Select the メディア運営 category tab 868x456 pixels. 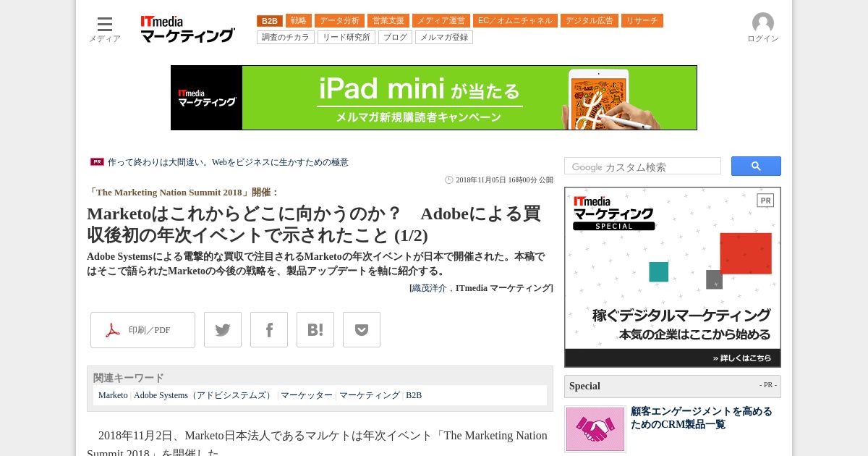(441, 21)
